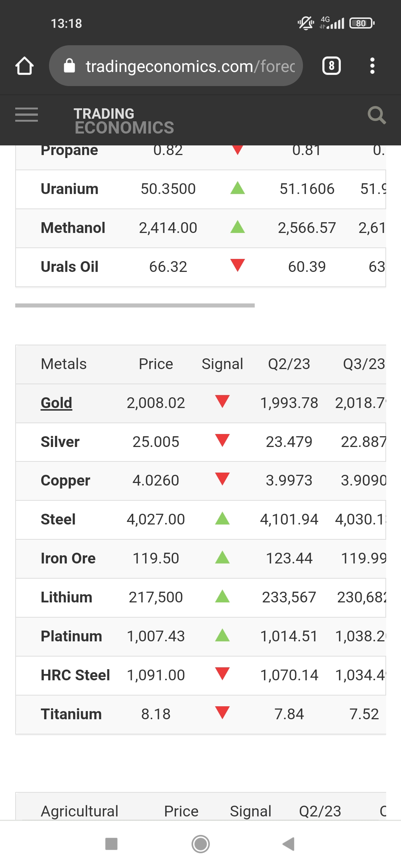The height and width of the screenshot is (868, 401).
Task: Tap the green up signal for Lithium
Action: tap(222, 596)
